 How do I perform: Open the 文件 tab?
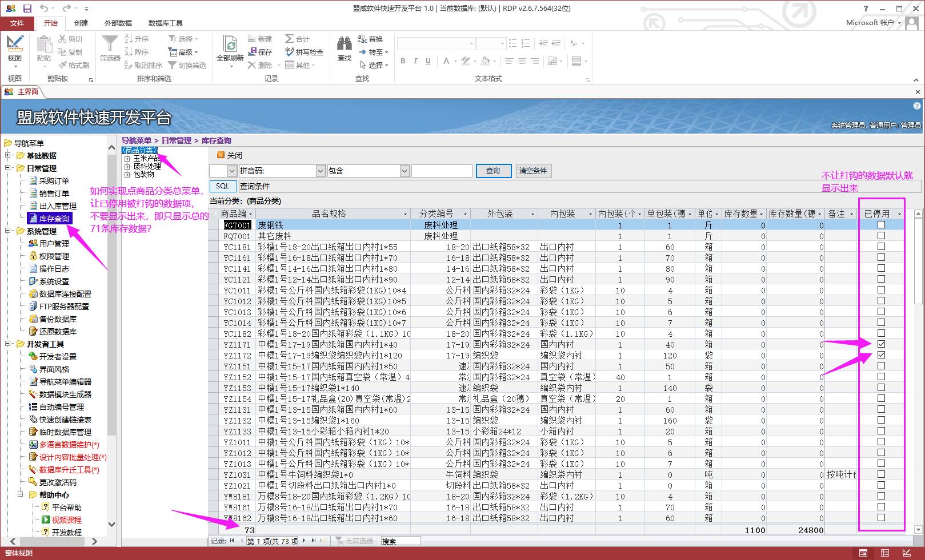[17, 23]
